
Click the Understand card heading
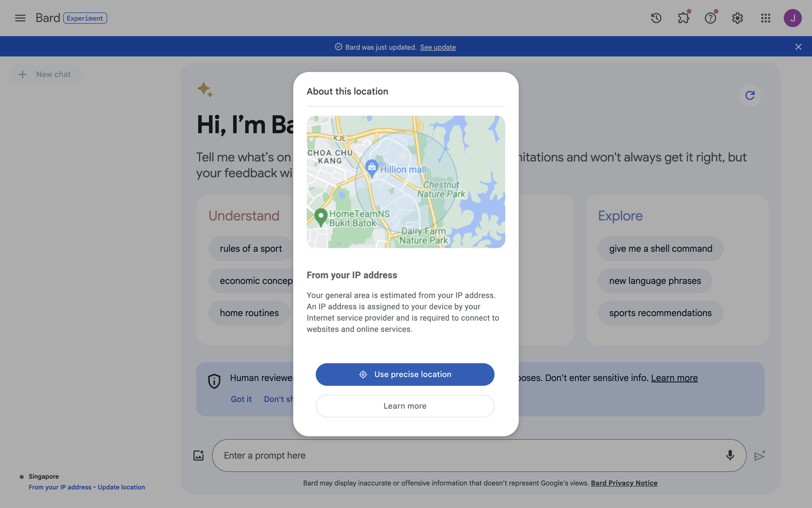244,215
